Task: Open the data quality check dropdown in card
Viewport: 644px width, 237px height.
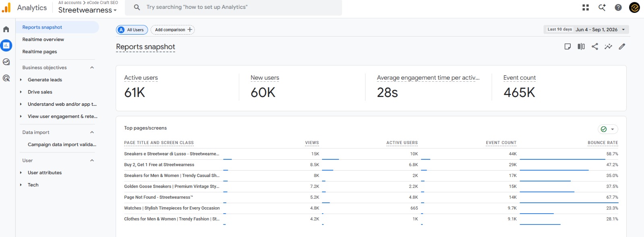Action: (x=608, y=129)
